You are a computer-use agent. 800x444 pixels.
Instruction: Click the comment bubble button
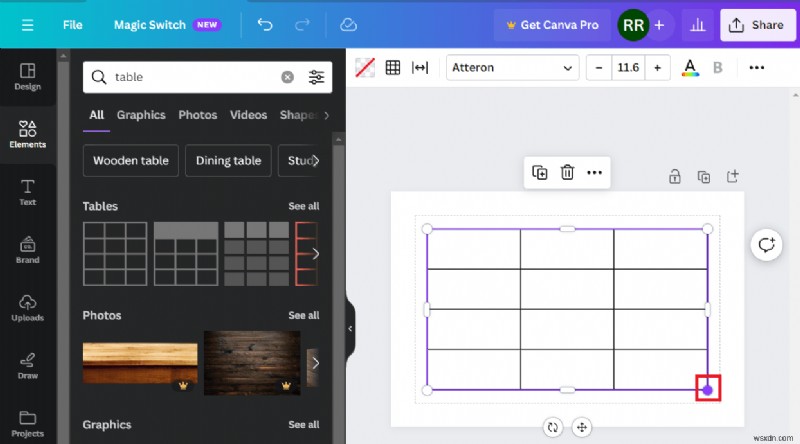click(x=766, y=245)
